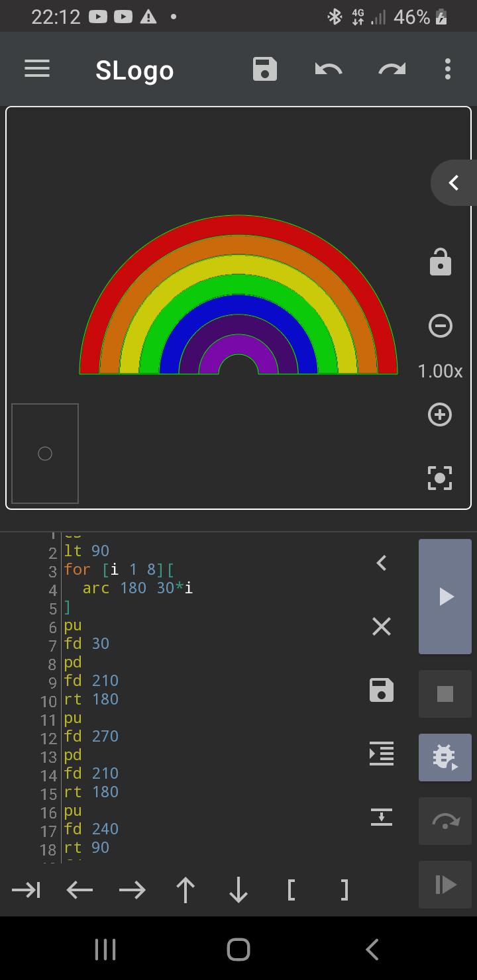Click the canvas minimap thumbnail
The height and width of the screenshot is (980, 477).
pos(45,454)
